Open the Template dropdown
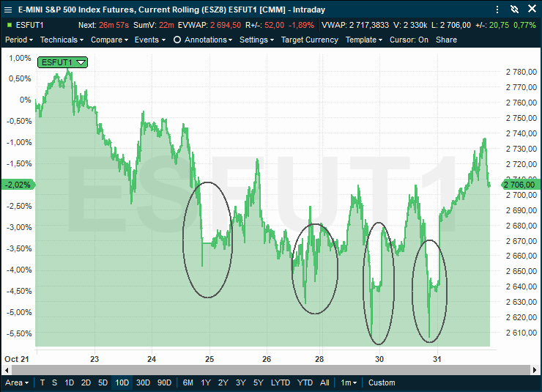This screenshot has width=542, height=392. [364, 40]
